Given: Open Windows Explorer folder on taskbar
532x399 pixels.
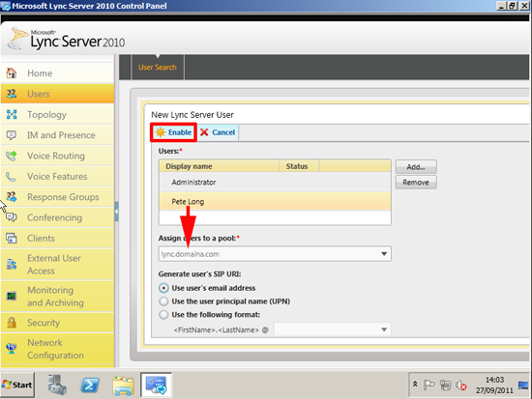Looking at the screenshot, I should pyautogui.click(x=123, y=385).
